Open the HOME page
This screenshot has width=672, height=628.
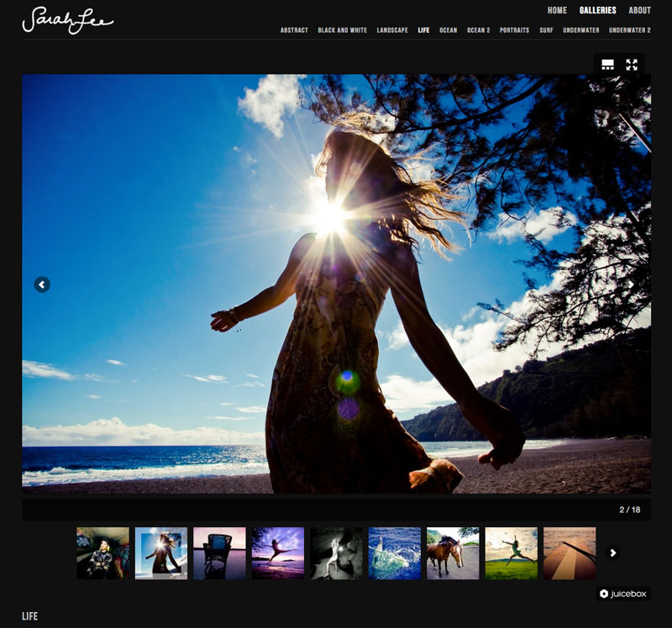pyautogui.click(x=557, y=10)
